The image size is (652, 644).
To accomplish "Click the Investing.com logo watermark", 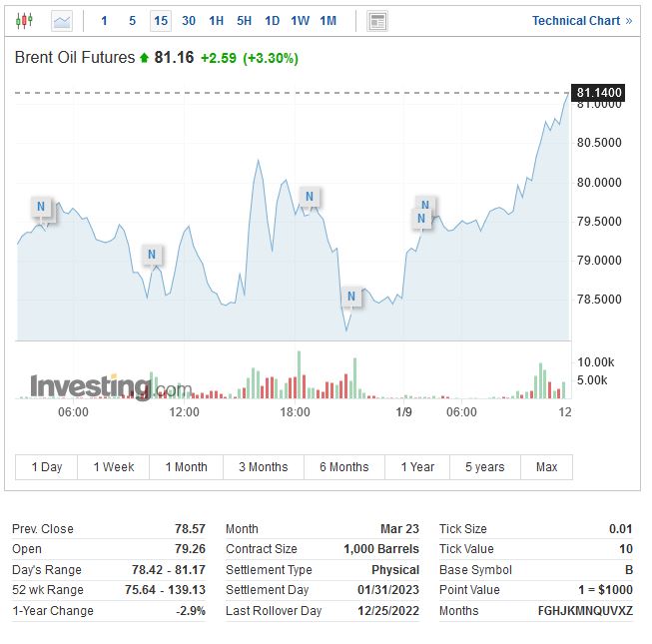I will pyautogui.click(x=110, y=386).
